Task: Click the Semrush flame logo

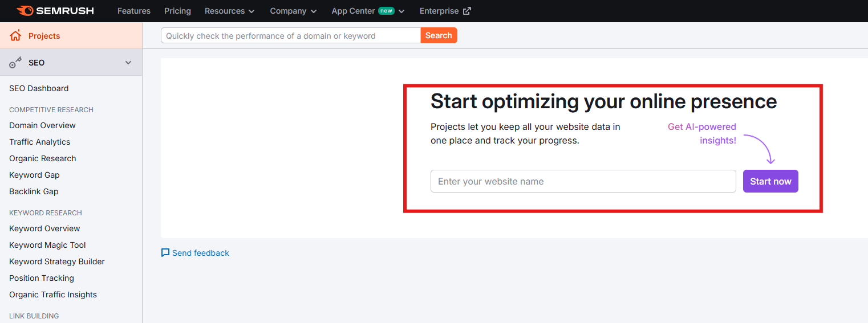Action: click(x=25, y=11)
